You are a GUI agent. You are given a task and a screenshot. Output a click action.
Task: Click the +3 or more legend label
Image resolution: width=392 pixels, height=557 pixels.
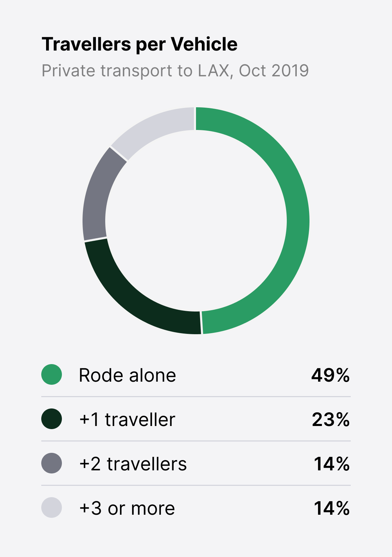point(127,508)
